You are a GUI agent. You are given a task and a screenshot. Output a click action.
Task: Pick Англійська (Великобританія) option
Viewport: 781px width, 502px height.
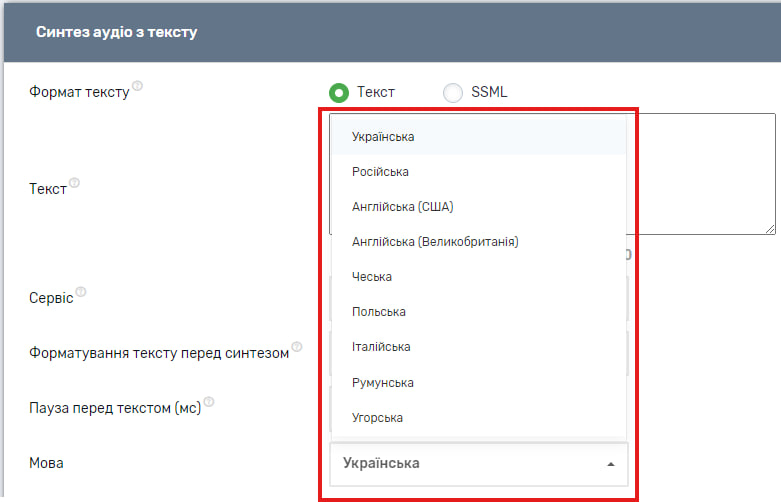[435, 242]
